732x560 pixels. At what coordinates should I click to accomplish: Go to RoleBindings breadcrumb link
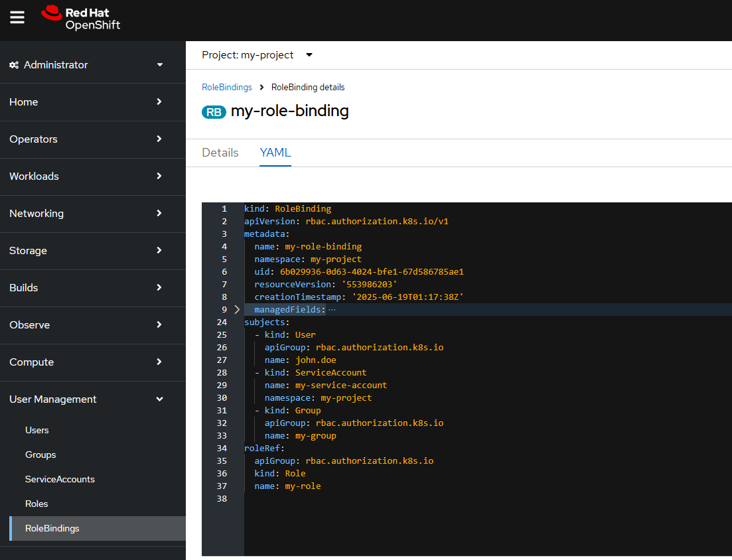[227, 88]
